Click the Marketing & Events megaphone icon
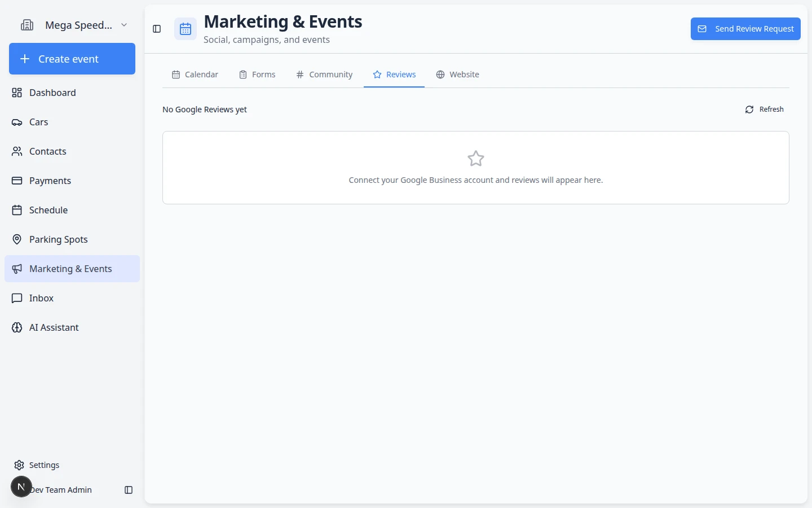Viewport: 812px width, 508px height. [17, 269]
